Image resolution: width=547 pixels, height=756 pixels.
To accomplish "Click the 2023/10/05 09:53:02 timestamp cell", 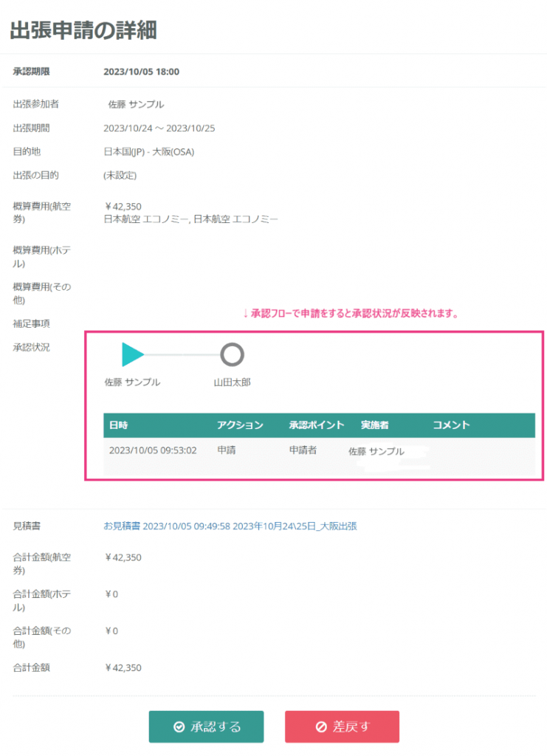I will tap(153, 450).
